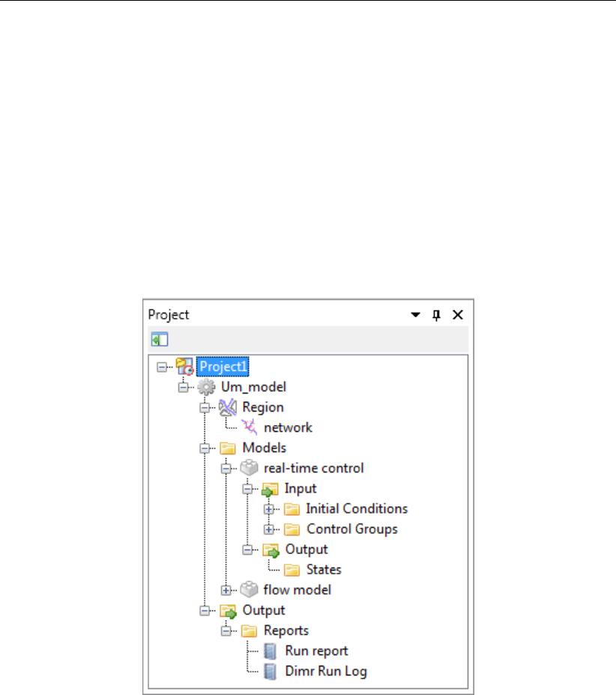The image size is (616, 695).
Task: Close the Project panel
Action: pos(458,315)
